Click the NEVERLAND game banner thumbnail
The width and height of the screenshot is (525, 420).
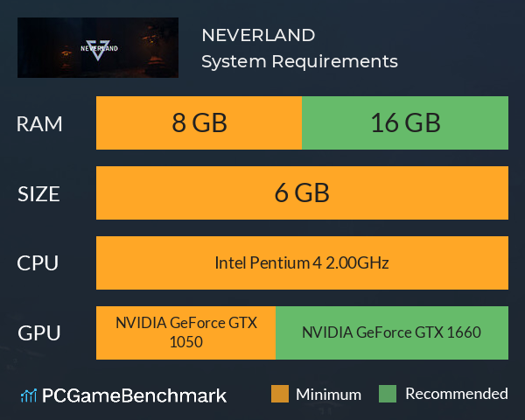(98, 47)
